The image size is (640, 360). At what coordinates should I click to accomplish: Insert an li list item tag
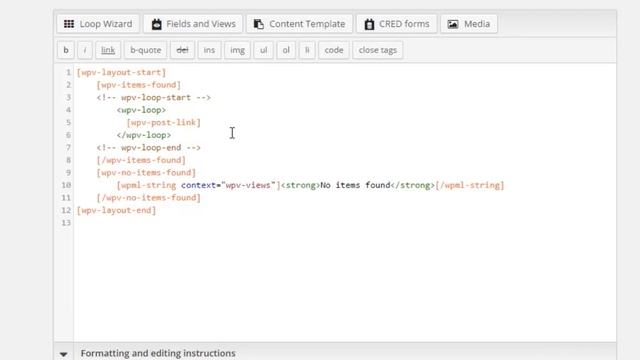point(307,50)
